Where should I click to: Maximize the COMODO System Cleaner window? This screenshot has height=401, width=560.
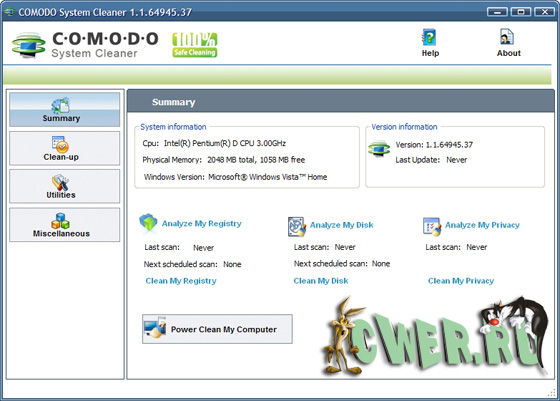pos(520,12)
